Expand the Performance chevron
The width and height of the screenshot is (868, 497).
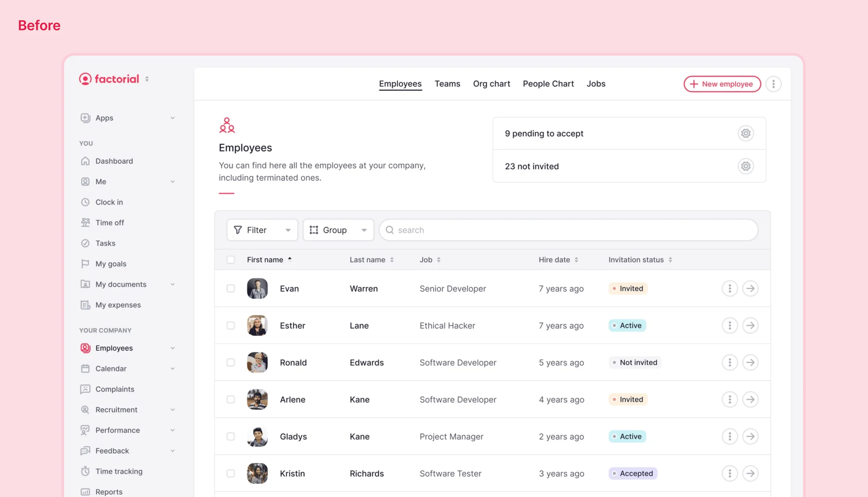pos(173,430)
